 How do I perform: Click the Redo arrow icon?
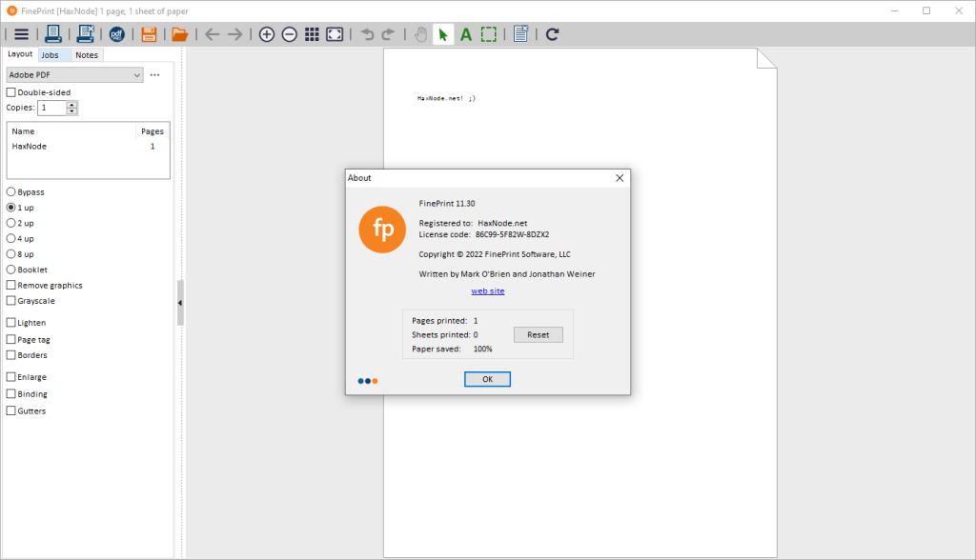click(388, 35)
